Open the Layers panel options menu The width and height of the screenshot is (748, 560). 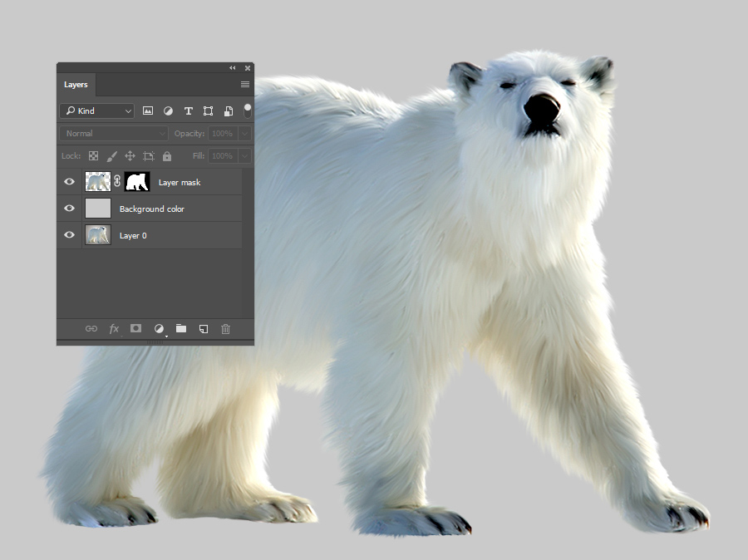(245, 85)
